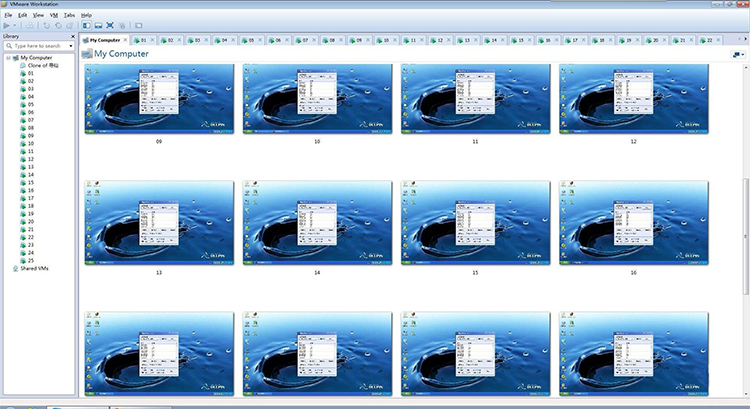Toggle the thumbnail bar toolbar icon
Image resolution: width=750 pixels, height=409 pixels.
coord(98,25)
